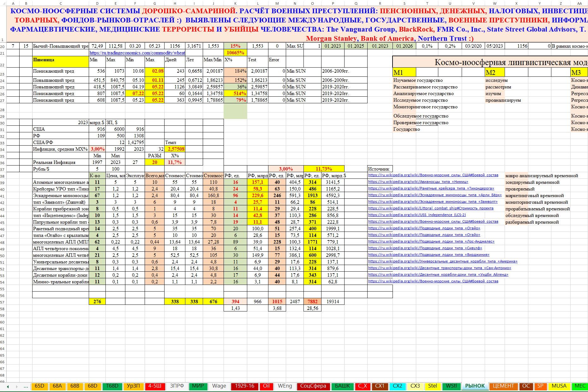Open Wikipedia link for «Нимиц» aircraft carriers
The width and height of the screenshot is (588, 392).
coord(418,182)
